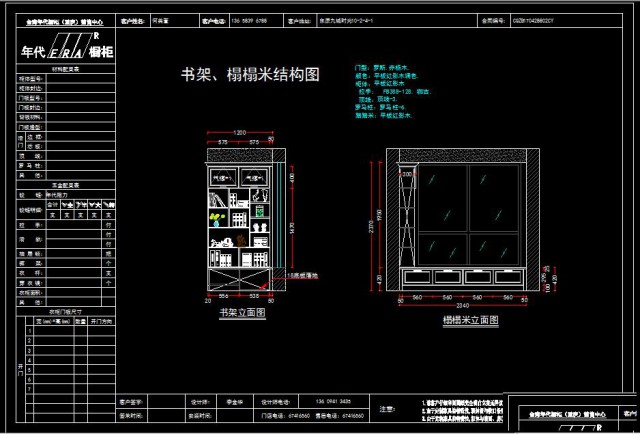Select the 400 dimension beside bookshelf top

click(x=292, y=178)
